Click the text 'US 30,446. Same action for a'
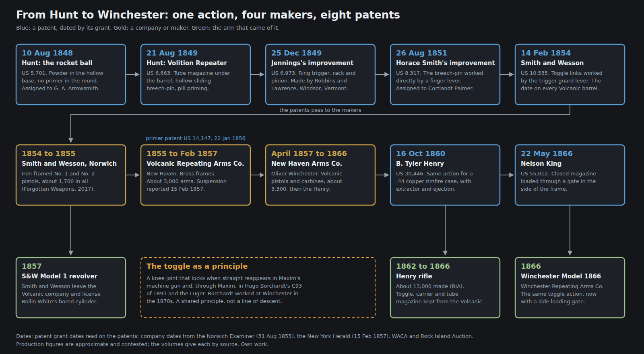 [x=434, y=174]
